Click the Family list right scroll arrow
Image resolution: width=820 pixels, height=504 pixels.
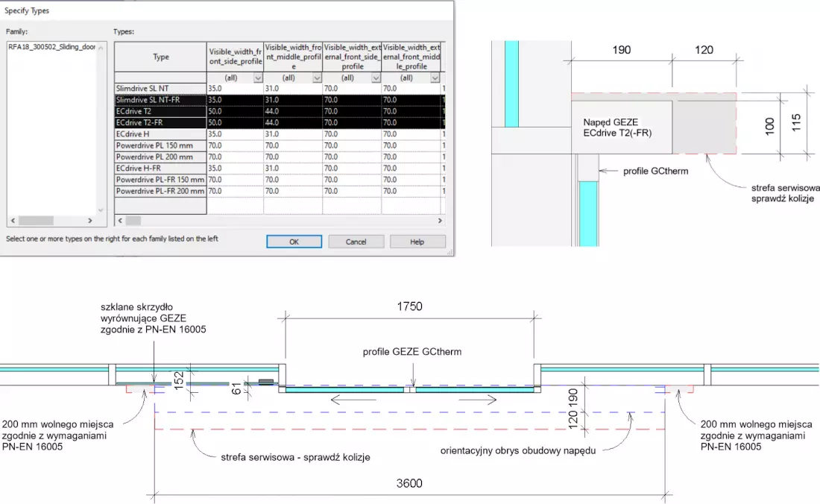90,221
